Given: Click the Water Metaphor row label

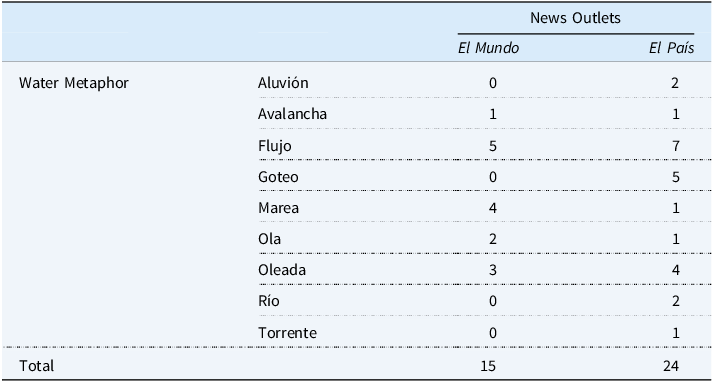Looking at the screenshot, I should (74, 83).
